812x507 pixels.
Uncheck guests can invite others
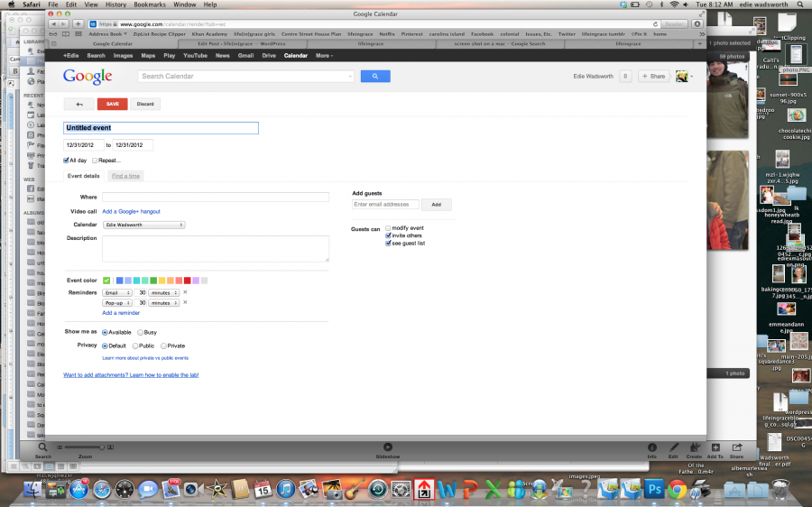pos(388,235)
